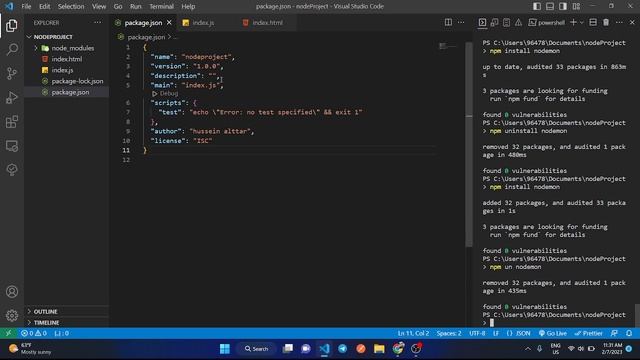Open the Explorer view in the activity bar
Screen dimensions: 640x360
pos(12,25)
